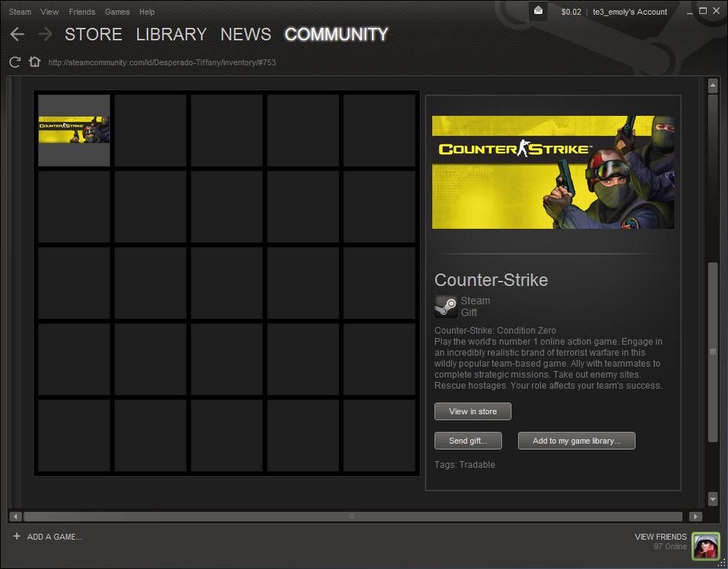Click the large Counter-Strike banner image

pyautogui.click(x=553, y=172)
